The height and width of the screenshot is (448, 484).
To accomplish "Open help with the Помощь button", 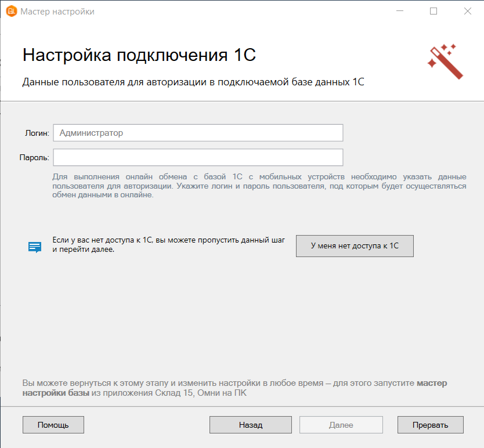I will (x=53, y=425).
